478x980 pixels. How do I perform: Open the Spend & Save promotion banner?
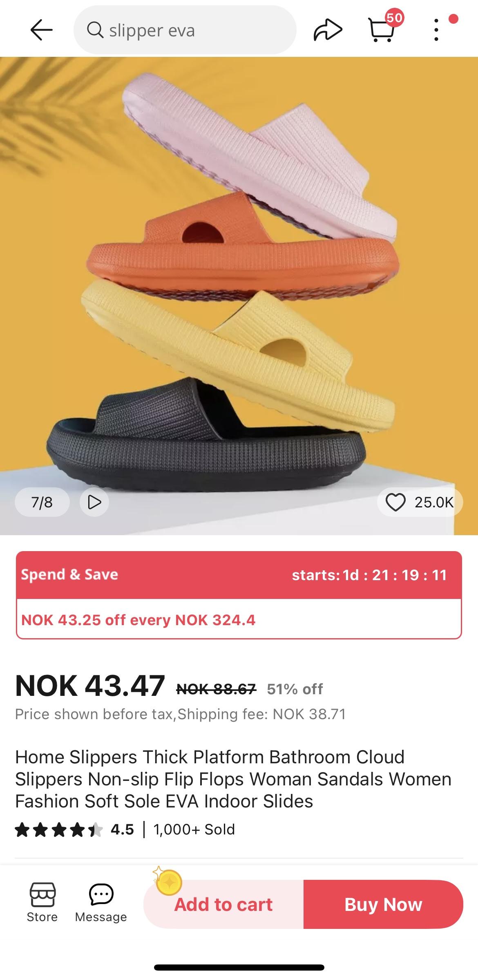tap(239, 575)
